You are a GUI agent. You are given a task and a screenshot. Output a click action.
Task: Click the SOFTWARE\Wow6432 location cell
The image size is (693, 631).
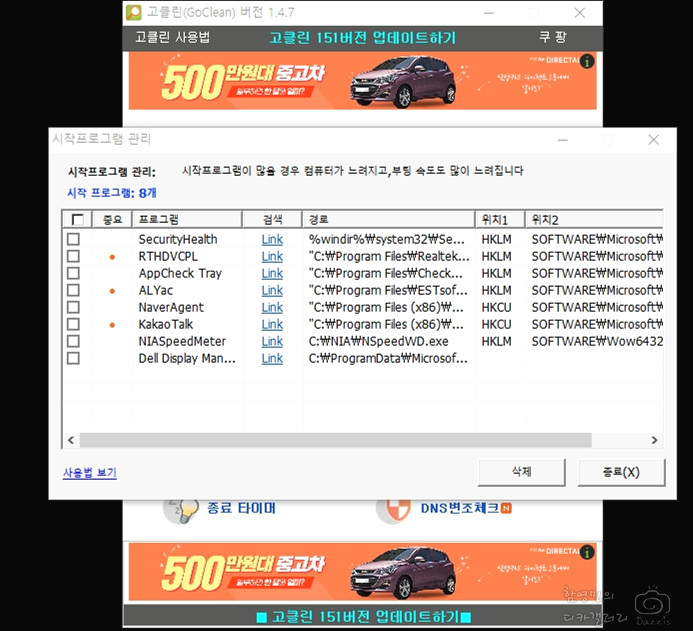pos(597,342)
